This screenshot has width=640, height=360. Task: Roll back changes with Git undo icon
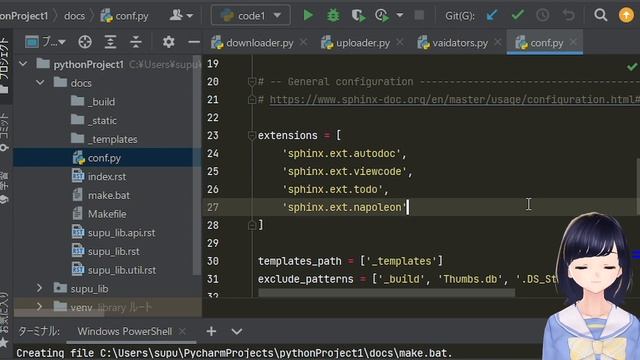coord(568,16)
